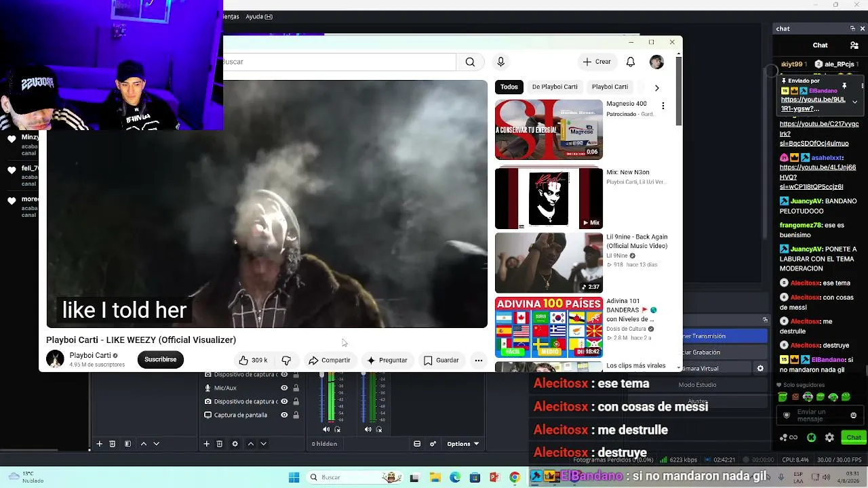The image size is (868, 488).
Task: Switch the audio mixer layout icon
Action: (x=417, y=444)
